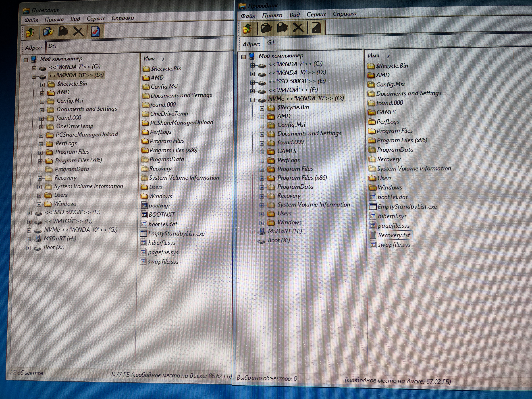Click Delete X icon in left window toolbar
Viewport: 532px width, 399px height.
[x=78, y=32]
